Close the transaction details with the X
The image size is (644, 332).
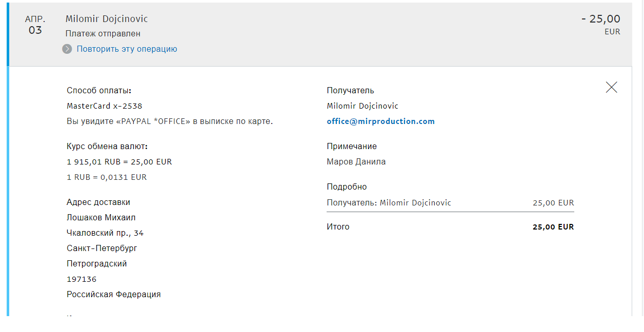tap(611, 88)
